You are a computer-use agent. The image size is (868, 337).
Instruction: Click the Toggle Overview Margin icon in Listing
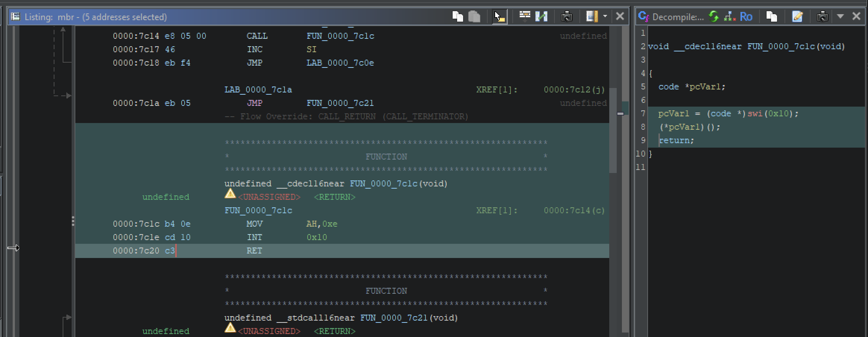[x=592, y=16]
